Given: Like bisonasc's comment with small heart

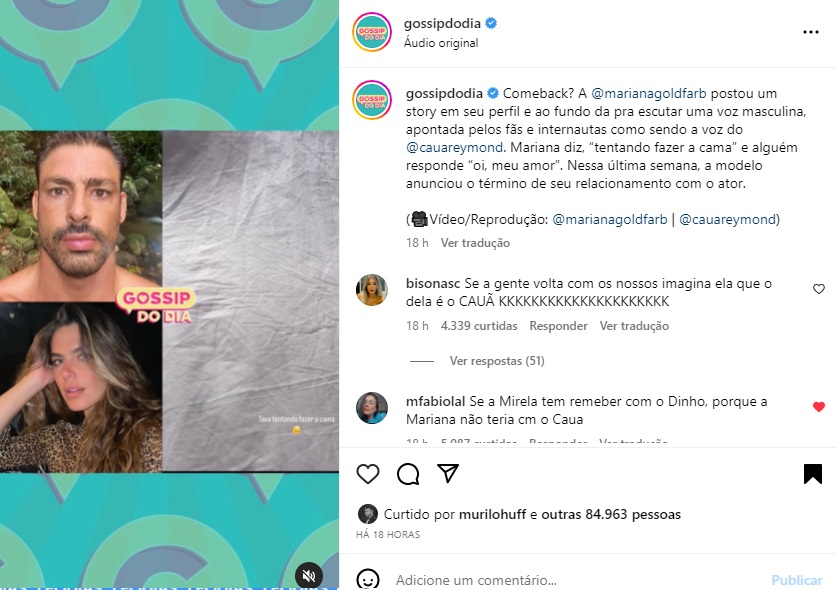Looking at the screenshot, I should [819, 289].
